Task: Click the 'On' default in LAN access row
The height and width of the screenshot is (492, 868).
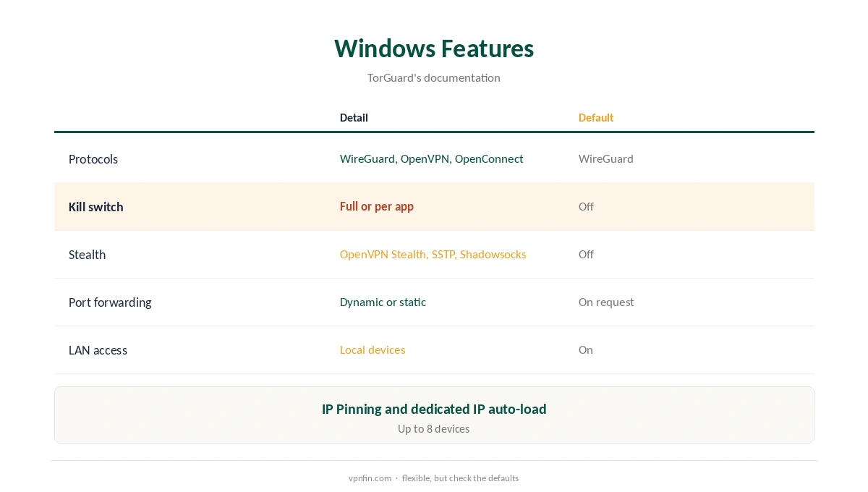Action: [586, 349]
